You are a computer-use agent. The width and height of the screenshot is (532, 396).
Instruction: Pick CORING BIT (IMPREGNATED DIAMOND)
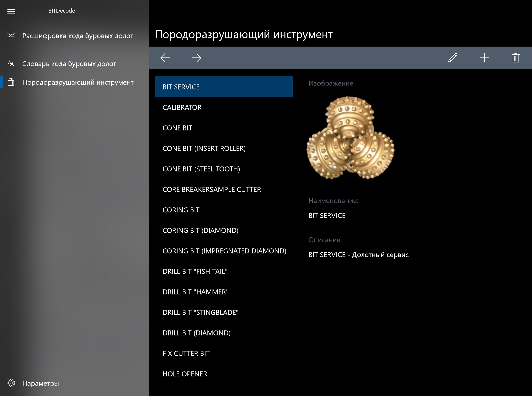pos(224,251)
